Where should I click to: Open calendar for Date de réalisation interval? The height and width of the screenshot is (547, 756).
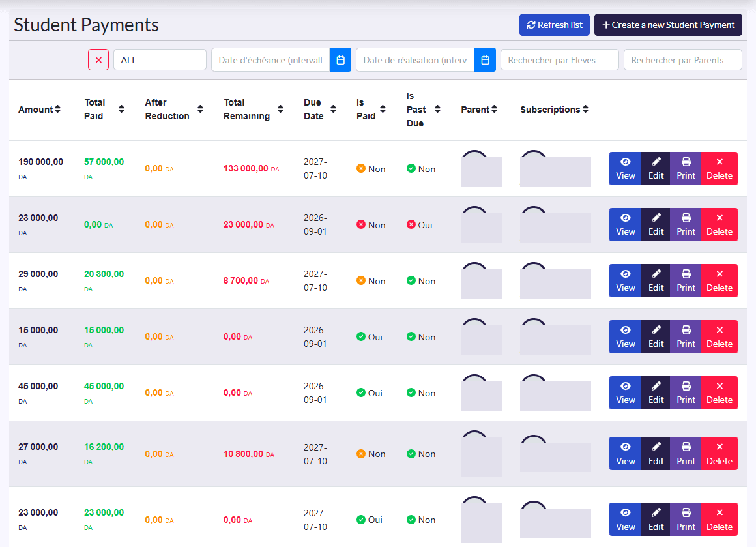(485, 60)
